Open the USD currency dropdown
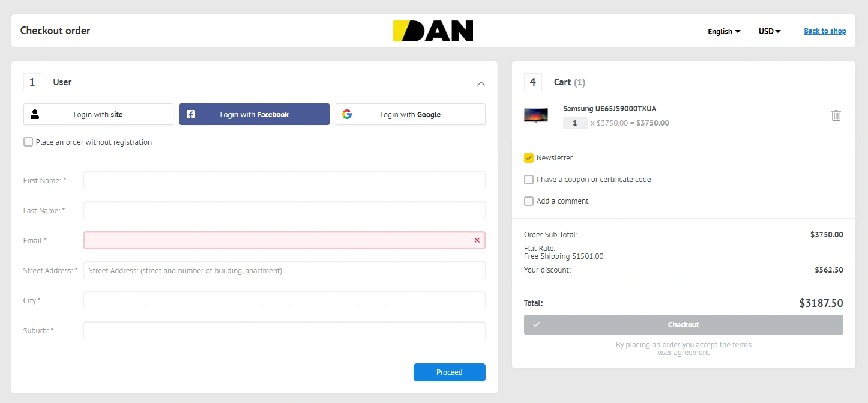This screenshot has width=868, height=403. (769, 31)
